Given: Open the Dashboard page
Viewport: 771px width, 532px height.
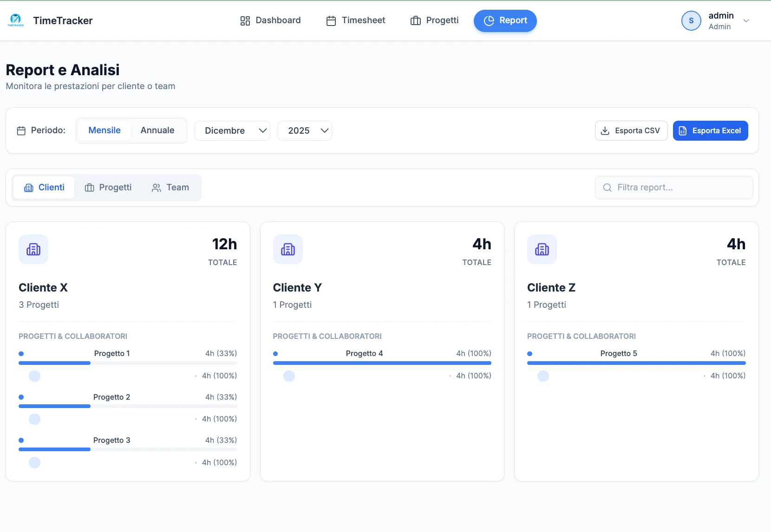Looking at the screenshot, I should (x=270, y=20).
